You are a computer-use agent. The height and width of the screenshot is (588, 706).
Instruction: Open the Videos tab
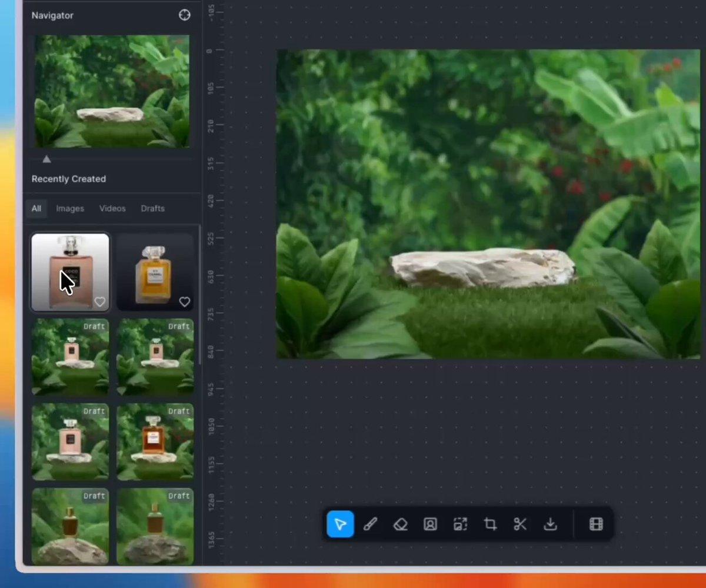pos(112,208)
